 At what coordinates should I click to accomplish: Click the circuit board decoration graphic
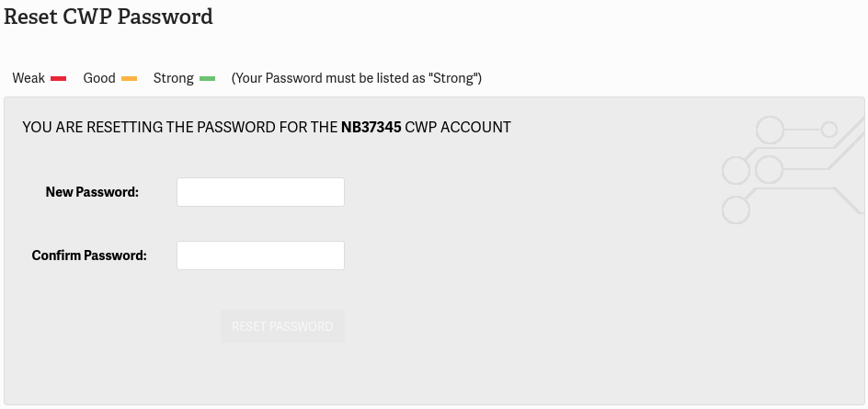tap(791, 169)
